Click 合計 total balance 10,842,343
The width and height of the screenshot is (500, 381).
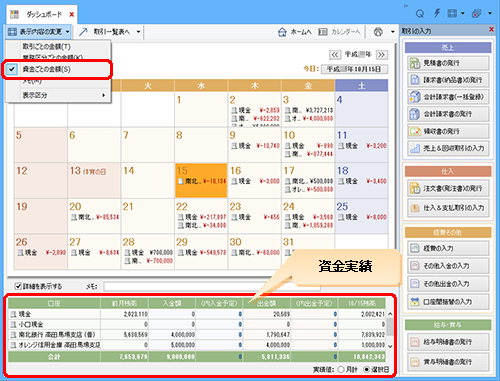point(369,357)
